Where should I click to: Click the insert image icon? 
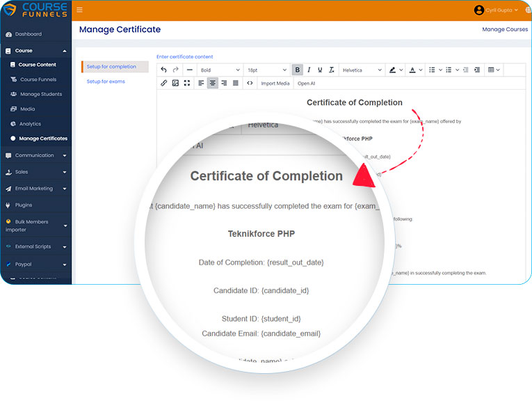click(x=175, y=83)
